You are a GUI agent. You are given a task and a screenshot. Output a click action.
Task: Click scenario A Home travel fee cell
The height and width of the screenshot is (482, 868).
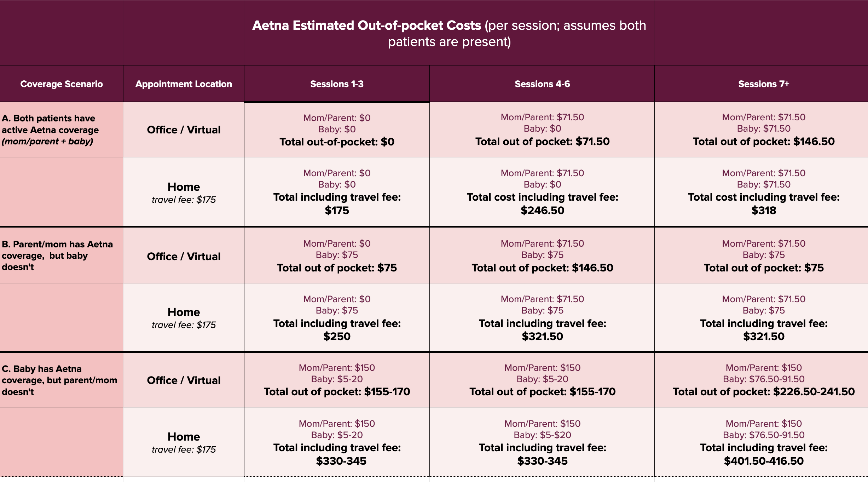(x=184, y=192)
